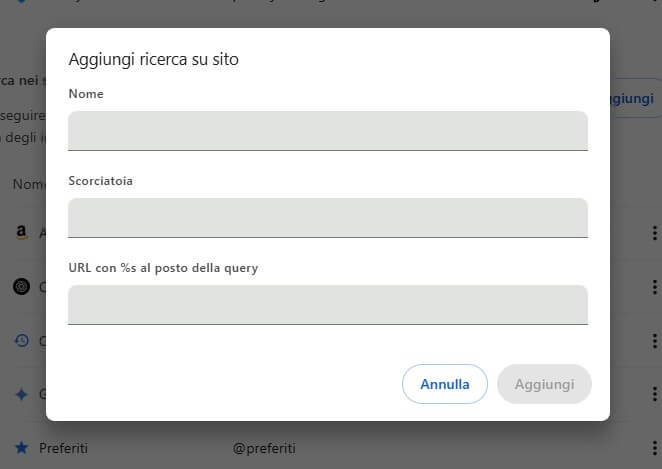Viewport: 662px width, 469px height.
Task: Click the URL con %s input field
Action: (x=327, y=304)
